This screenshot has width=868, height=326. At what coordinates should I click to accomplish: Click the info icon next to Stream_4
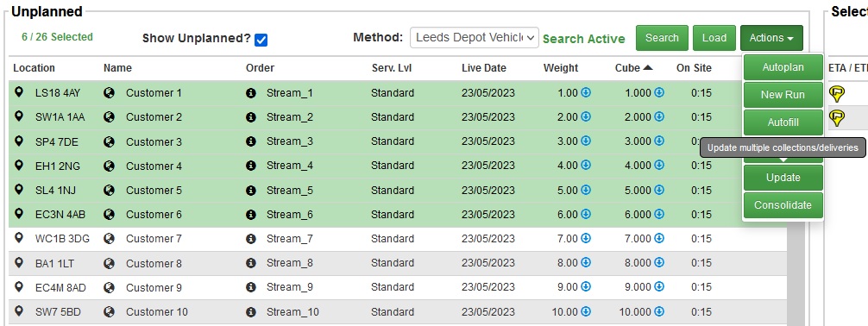(x=251, y=166)
